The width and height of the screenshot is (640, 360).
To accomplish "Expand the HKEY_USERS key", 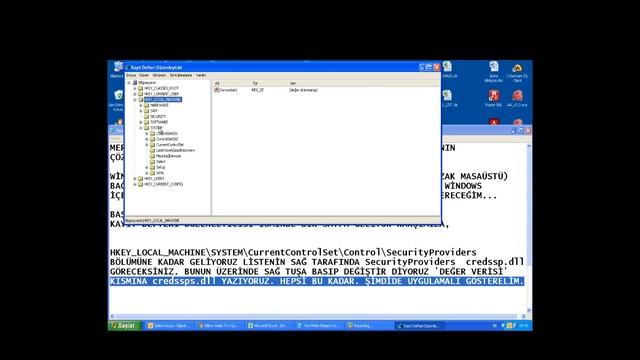I will click(x=135, y=179).
